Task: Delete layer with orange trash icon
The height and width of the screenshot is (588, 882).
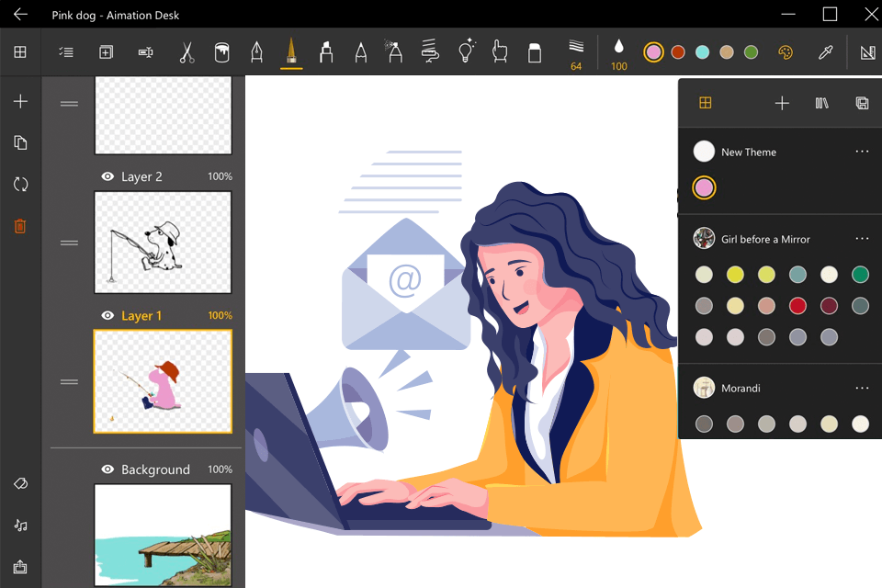Action: pyautogui.click(x=20, y=226)
